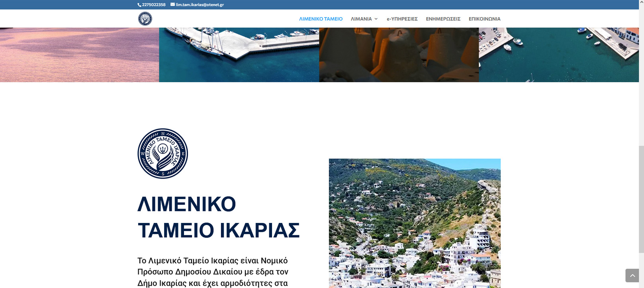Open the ΕΠΙΚΟΙΝΩΝΙΑ page
The height and width of the screenshot is (288, 644).
coord(484,19)
